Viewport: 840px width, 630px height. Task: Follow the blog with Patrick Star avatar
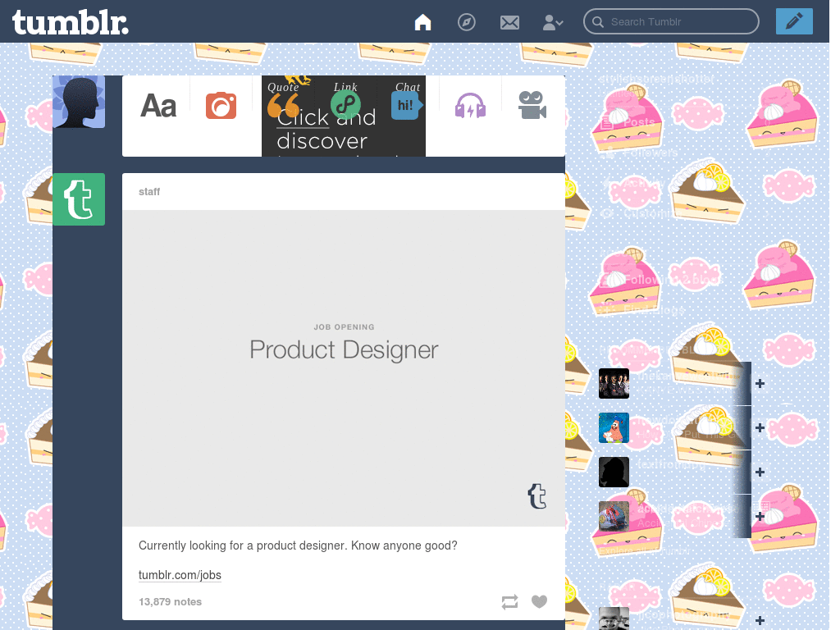759,427
